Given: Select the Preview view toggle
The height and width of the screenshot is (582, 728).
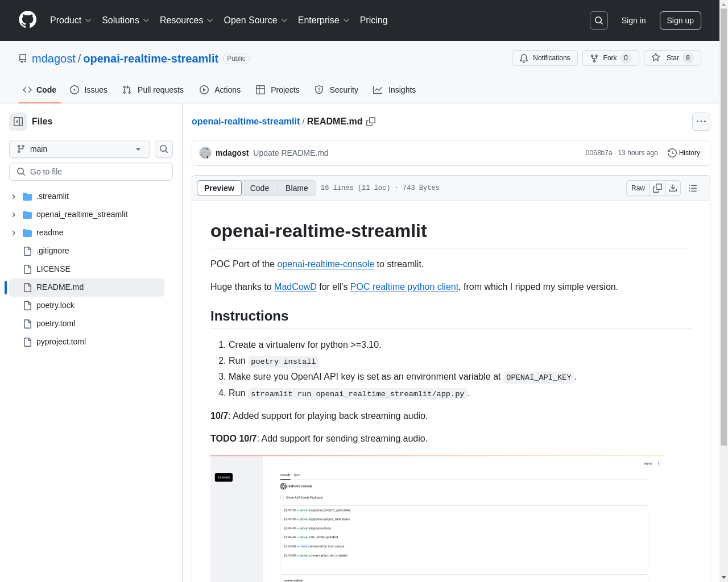Looking at the screenshot, I should pos(219,188).
